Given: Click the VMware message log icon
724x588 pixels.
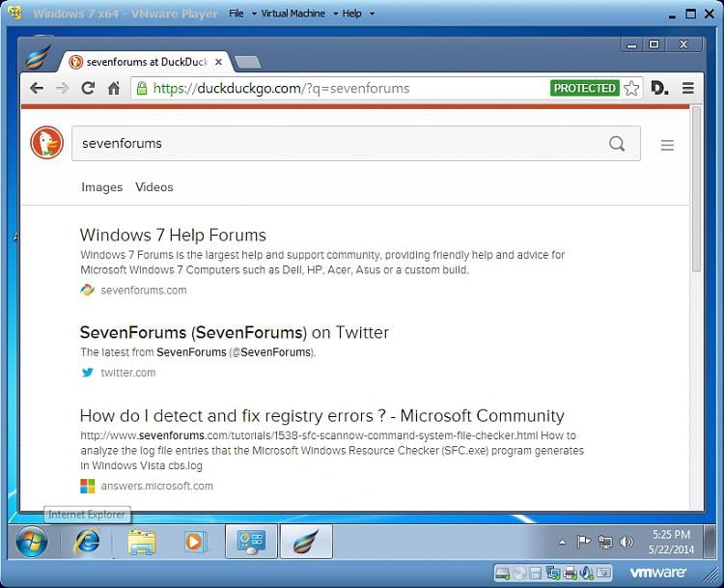Looking at the screenshot, I should (x=603, y=574).
